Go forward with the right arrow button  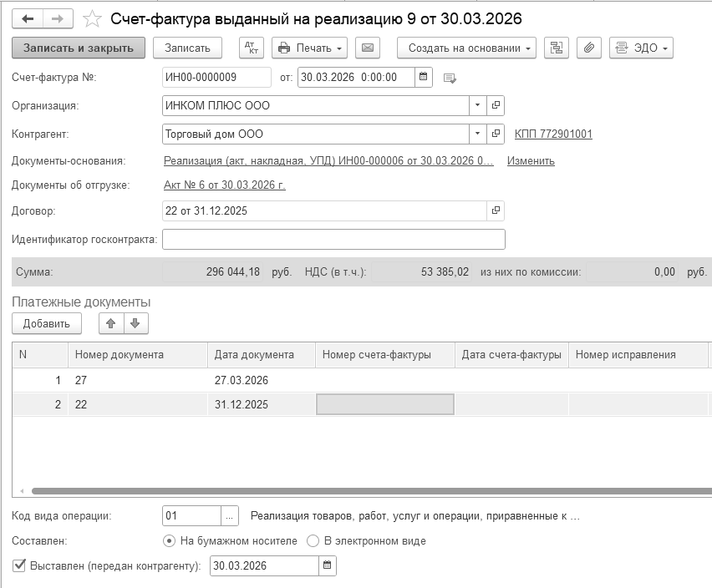click(x=58, y=18)
